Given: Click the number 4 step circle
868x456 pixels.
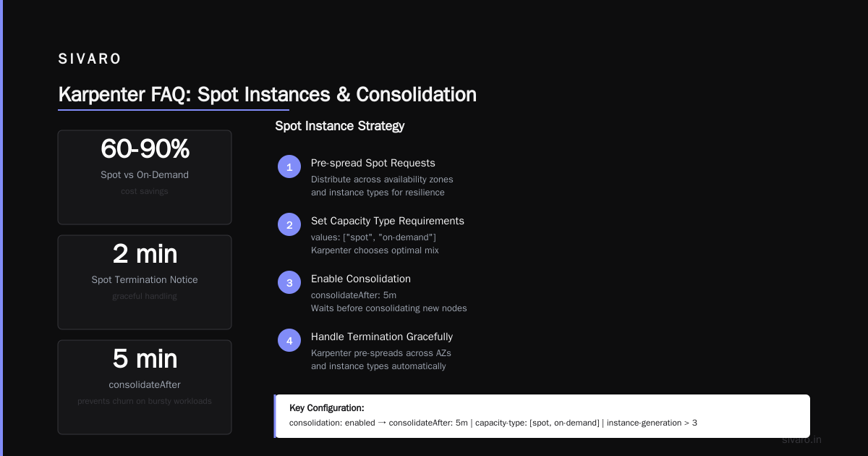Looking at the screenshot, I should (x=289, y=340).
